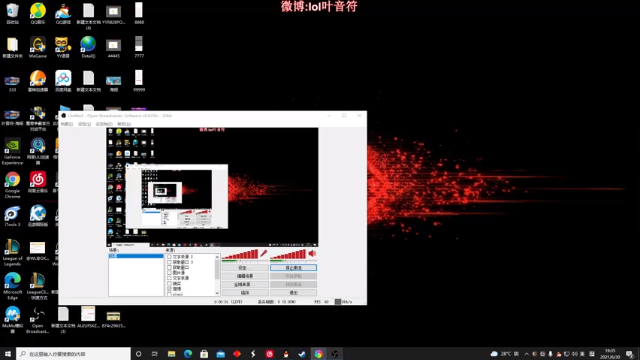This screenshot has width=640, height=360.
Task: Open the notification center in taskbar
Action: [630, 354]
